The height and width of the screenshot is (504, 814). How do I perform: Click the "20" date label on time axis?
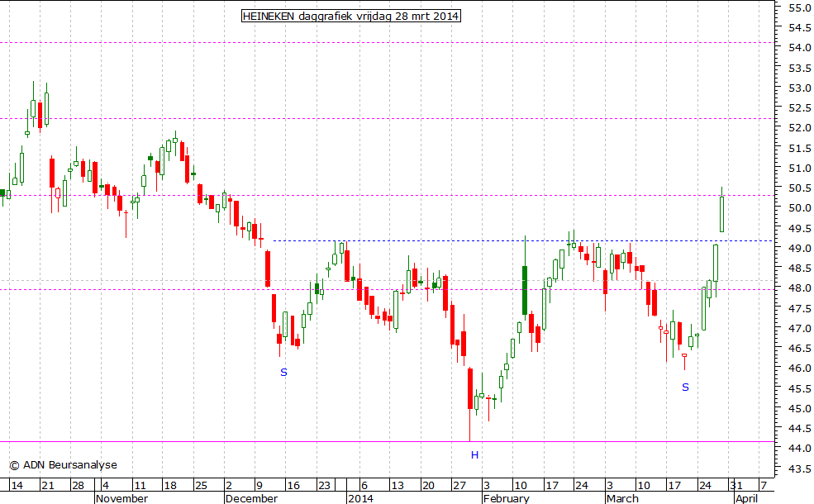(x=428, y=486)
